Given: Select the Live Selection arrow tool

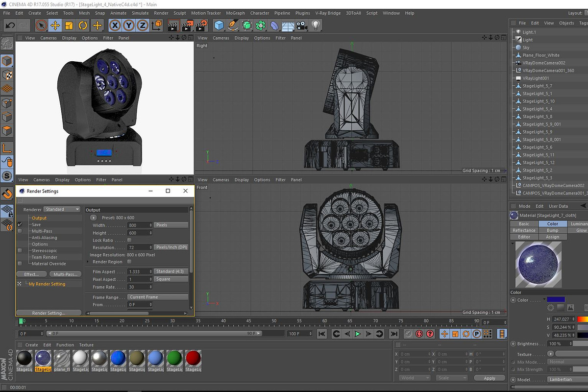Looking at the screenshot, I should click(x=42, y=25).
